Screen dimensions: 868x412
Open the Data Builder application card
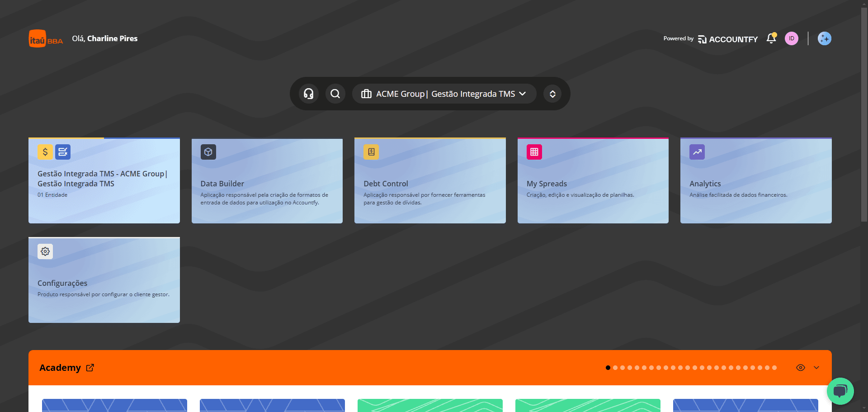(x=267, y=180)
